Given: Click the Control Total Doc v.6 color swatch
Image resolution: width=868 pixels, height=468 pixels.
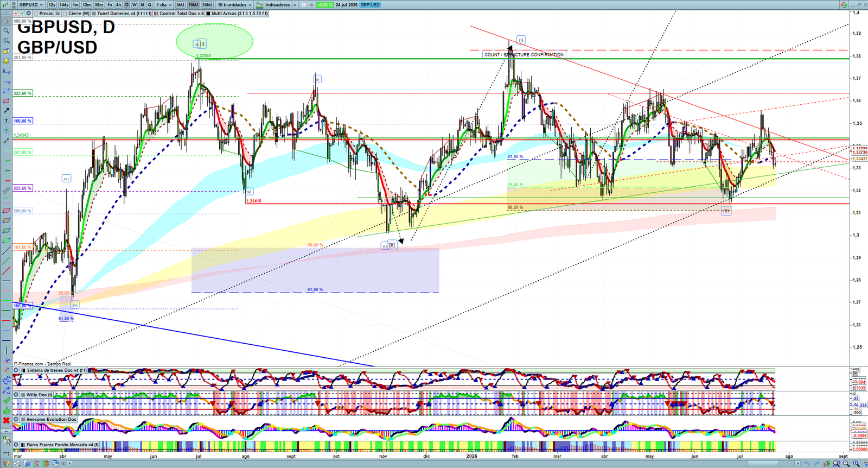Looking at the screenshot, I should click(x=156, y=14).
